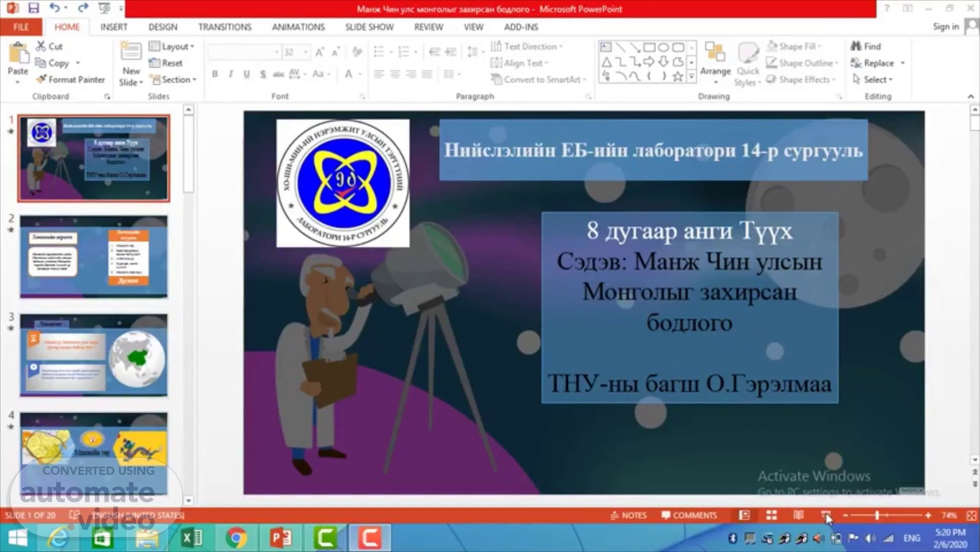Viewport: 980px width, 552px height.
Task: Open Reading View from status bar
Action: click(x=798, y=515)
